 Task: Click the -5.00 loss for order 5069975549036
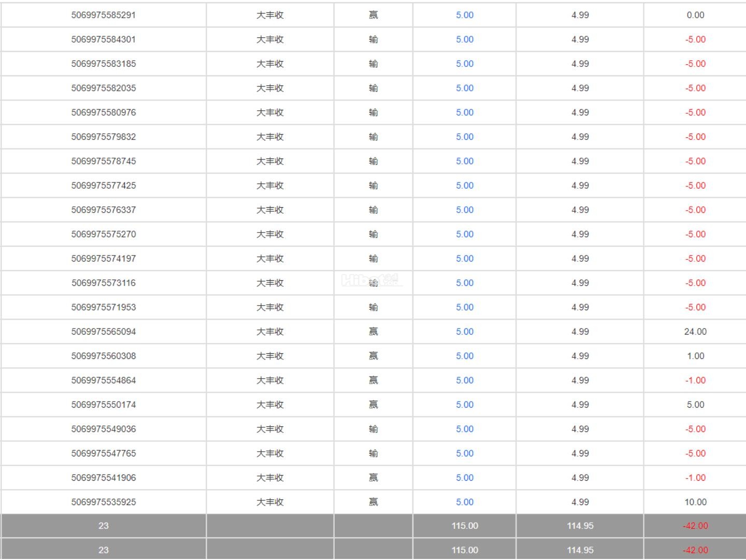[x=695, y=429]
